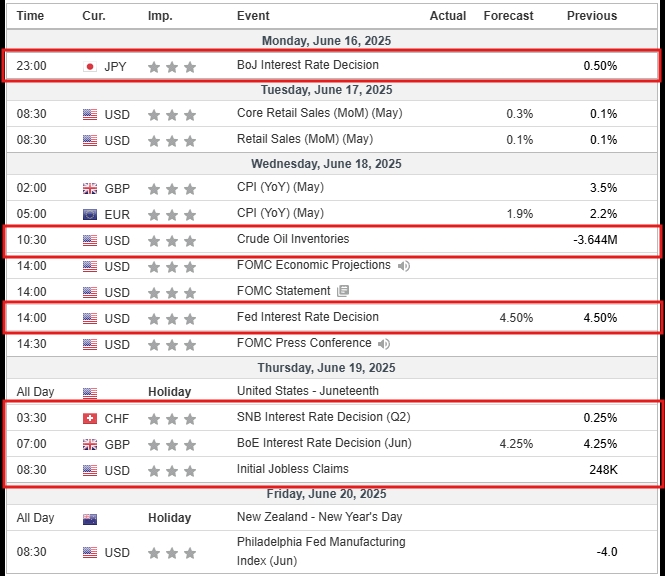Click the 3.5% previous value for GBP CPI
The width and height of the screenshot is (665, 576).
click(604, 188)
